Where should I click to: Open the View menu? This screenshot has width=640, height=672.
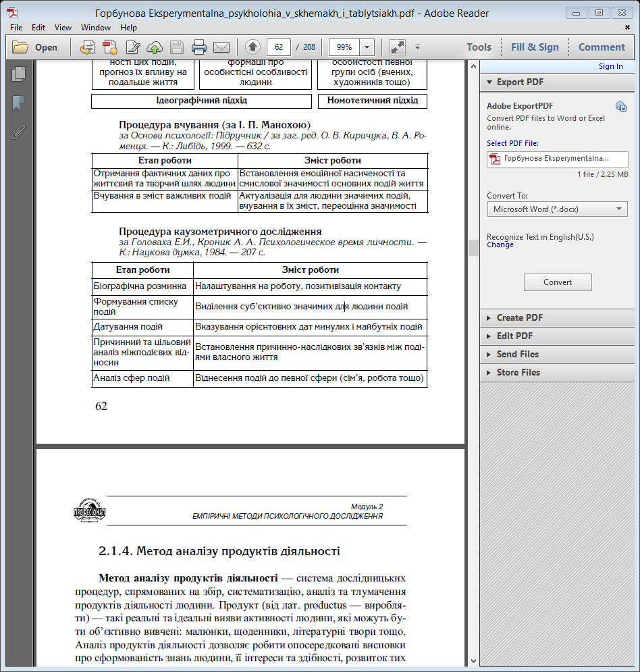[x=63, y=28]
